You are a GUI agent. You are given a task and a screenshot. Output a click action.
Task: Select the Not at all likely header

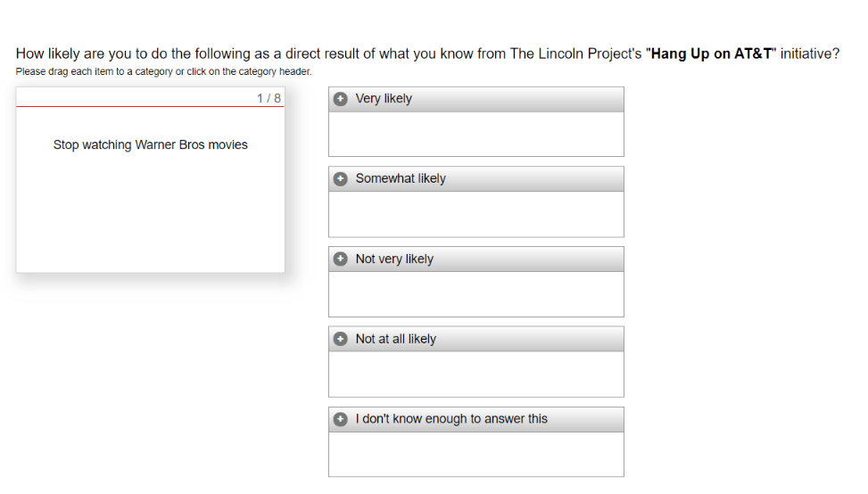tap(475, 340)
